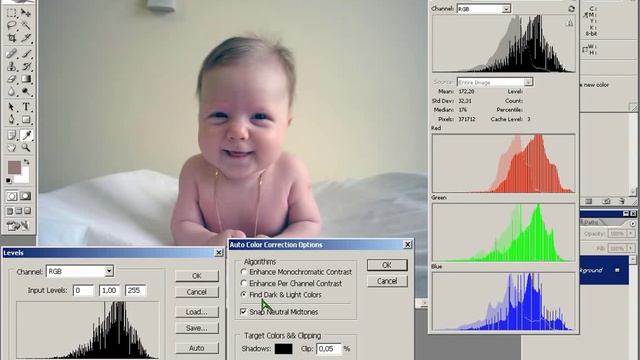This screenshot has height=360, width=640.
Task: Swap foreground and background colors
Action: click(27, 162)
